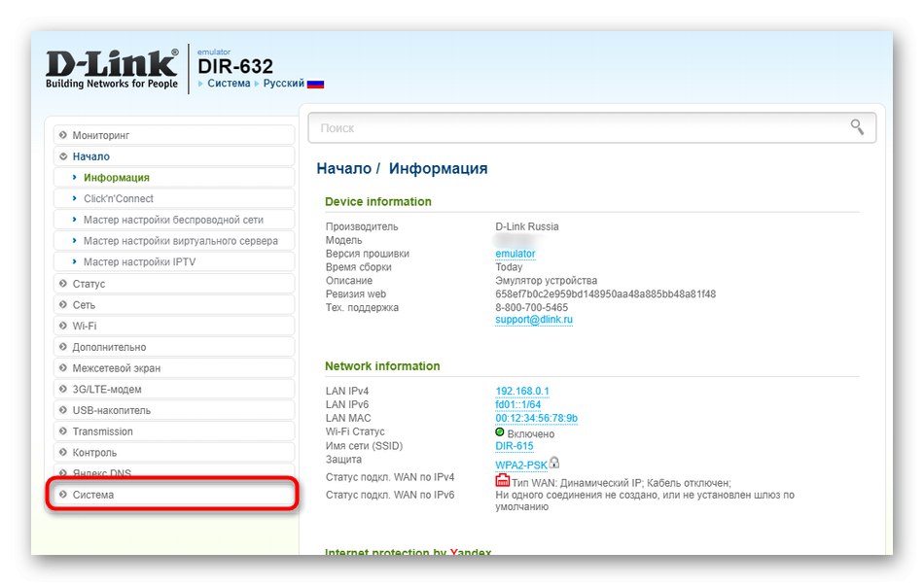Click the DIR-632 model title
The height and width of the screenshot is (586, 924).
coord(235,66)
